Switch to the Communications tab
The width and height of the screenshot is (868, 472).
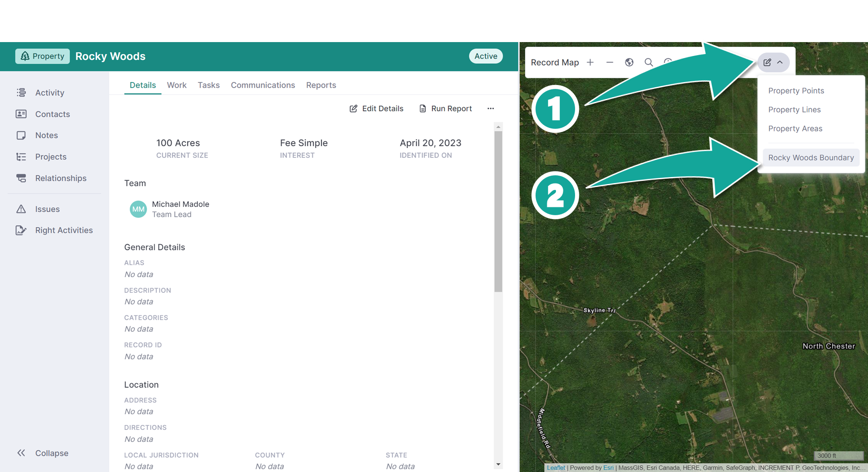click(263, 85)
